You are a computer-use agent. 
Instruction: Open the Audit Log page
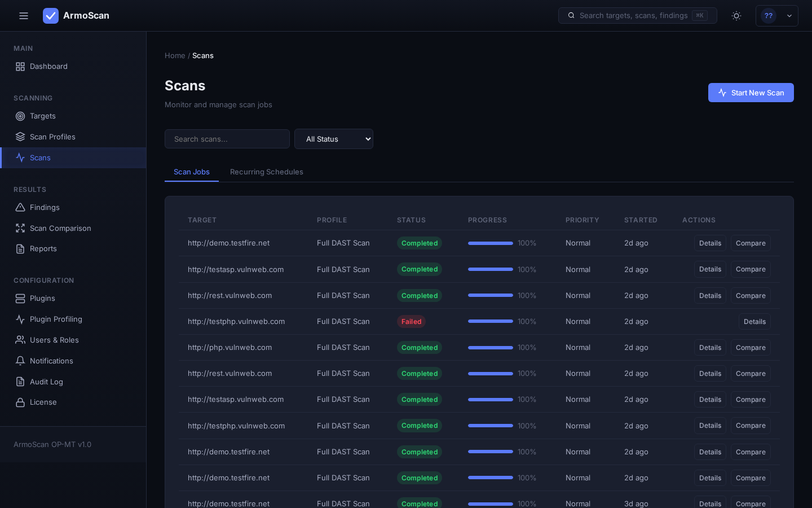(73, 382)
